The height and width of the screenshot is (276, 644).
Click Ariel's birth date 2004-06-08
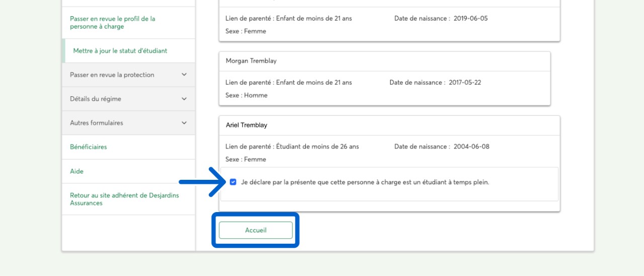471,147
